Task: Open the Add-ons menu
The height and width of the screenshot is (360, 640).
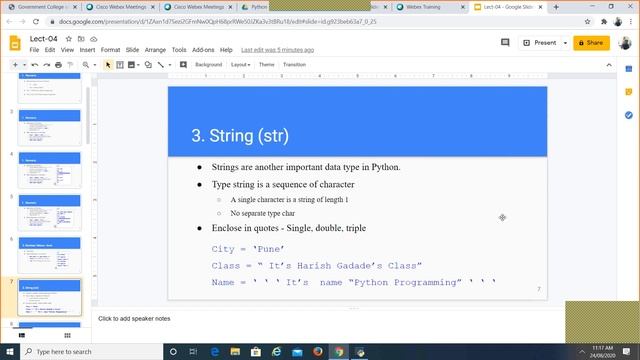Action: [x=203, y=50]
